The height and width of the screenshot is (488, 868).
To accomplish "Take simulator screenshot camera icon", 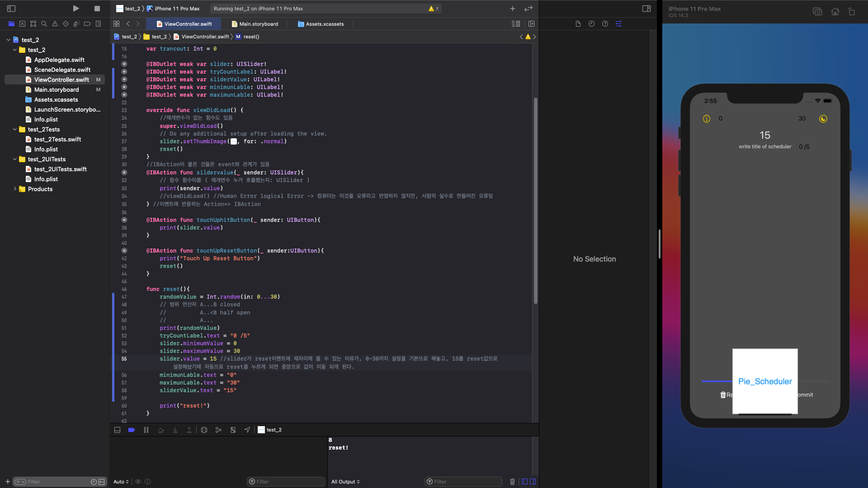I will point(817,12).
